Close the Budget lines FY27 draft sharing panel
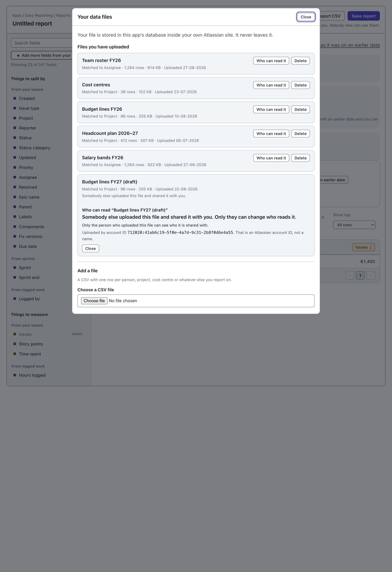This screenshot has width=392, height=572. pyautogui.click(x=90, y=248)
